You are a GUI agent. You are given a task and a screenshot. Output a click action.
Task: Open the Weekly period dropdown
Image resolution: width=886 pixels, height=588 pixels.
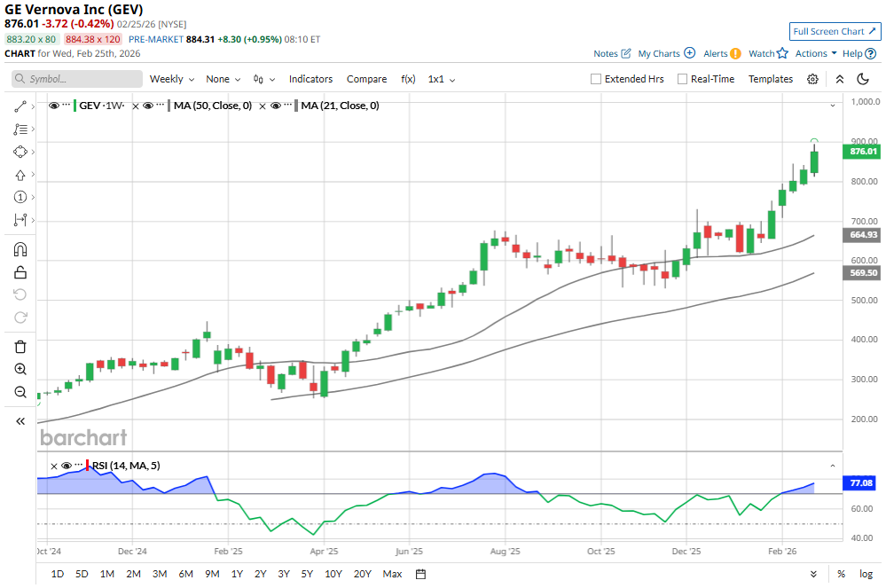pos(172,79)
